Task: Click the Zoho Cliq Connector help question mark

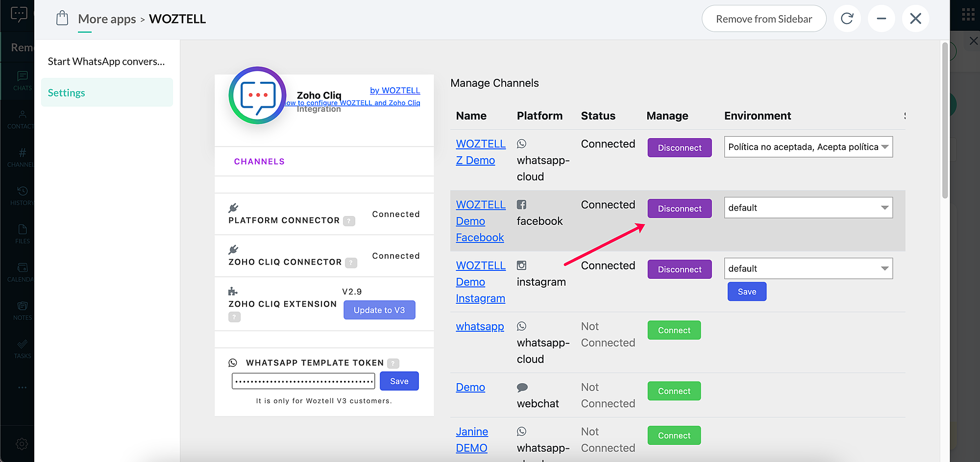Action: pos(351,263)
